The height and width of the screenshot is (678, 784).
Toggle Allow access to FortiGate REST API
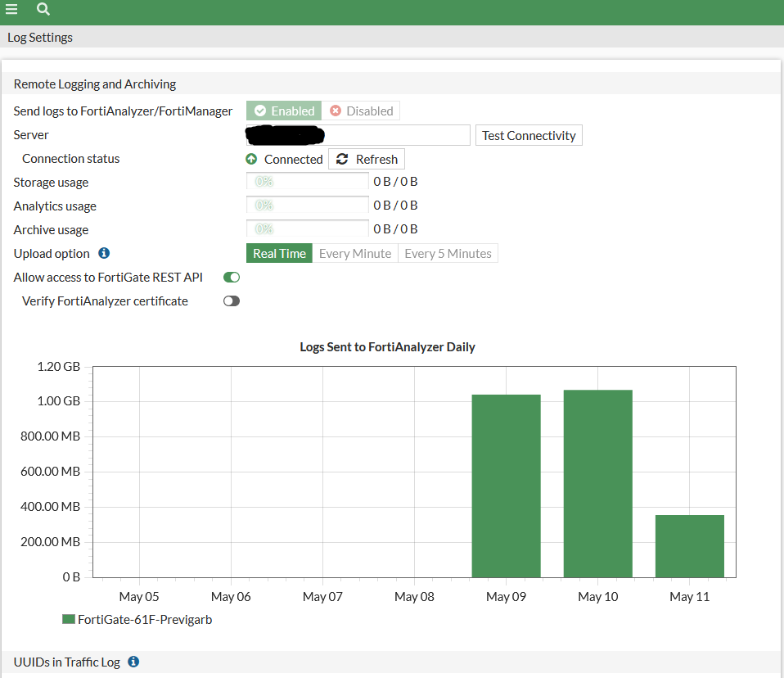pyautogui.click(x=232, y=278)
